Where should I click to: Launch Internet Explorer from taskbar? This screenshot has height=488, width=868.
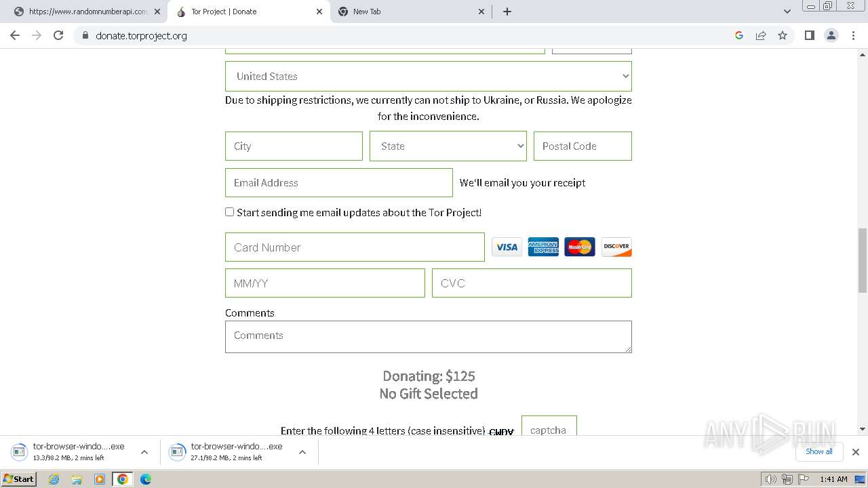point(54,479)
